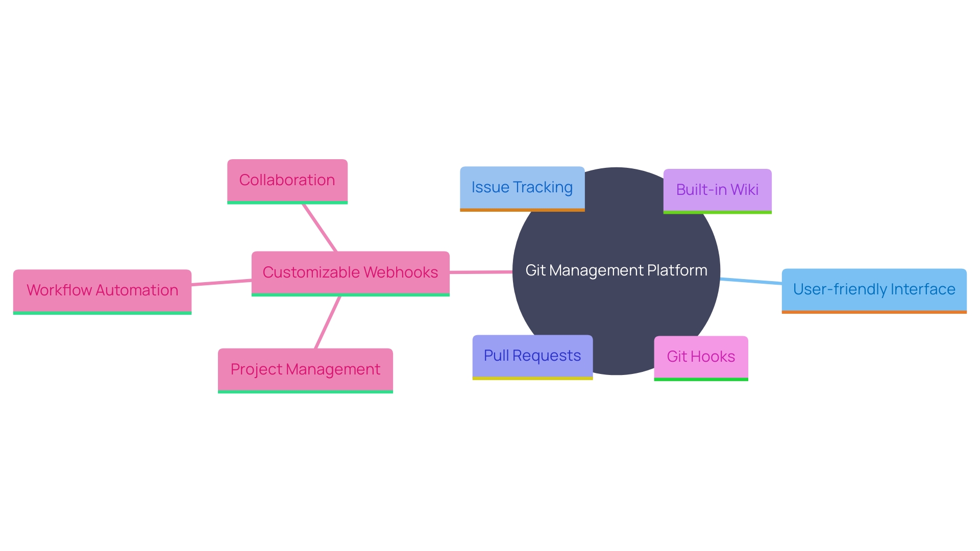Select the Git Hooks node
980x551 pixels.
pyautogui.click(x=702, y=355)
